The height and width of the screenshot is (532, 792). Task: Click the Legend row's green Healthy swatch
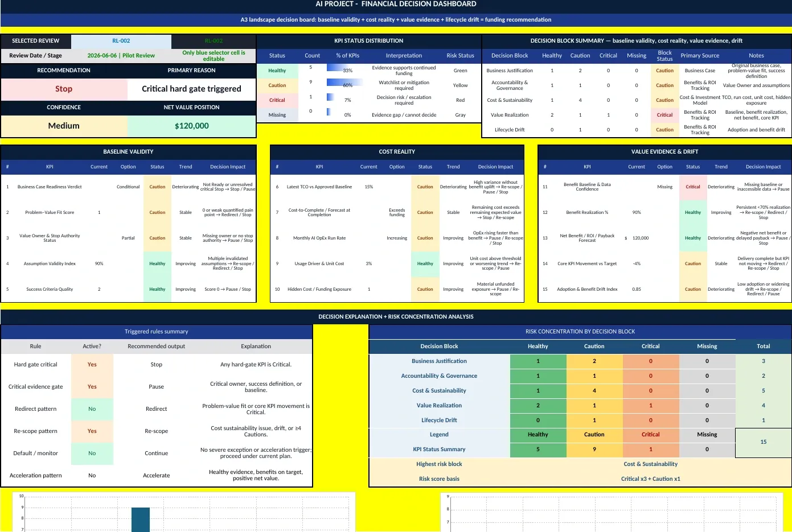tap(538, 435)
